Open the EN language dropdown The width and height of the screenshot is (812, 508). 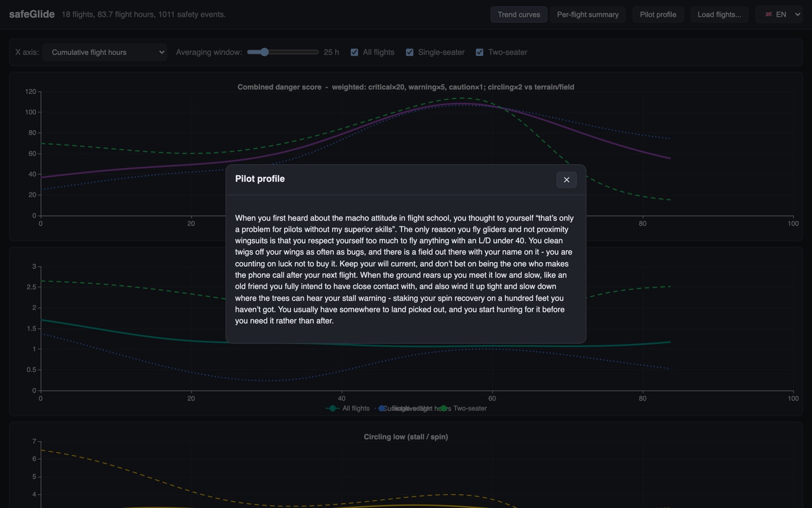[780, 15]
